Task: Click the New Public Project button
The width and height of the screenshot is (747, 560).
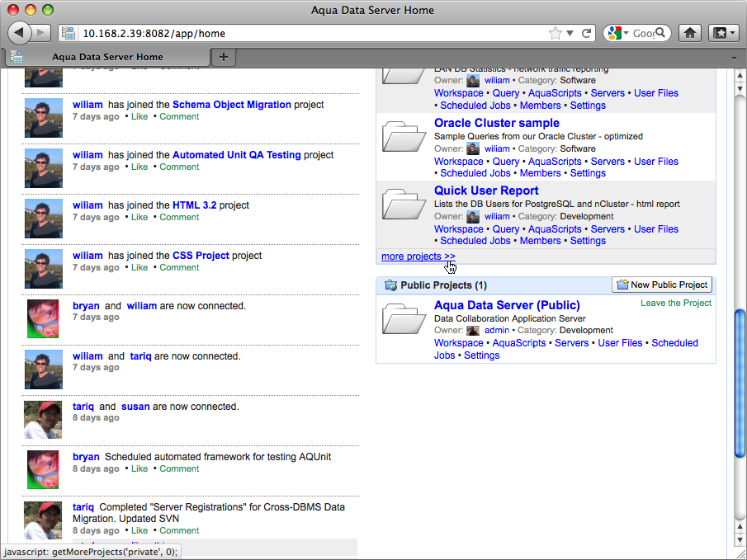Action: (662, 285)
